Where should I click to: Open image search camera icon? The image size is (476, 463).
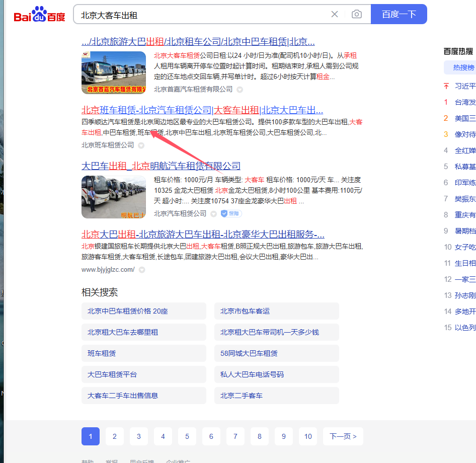pos(357,14)
